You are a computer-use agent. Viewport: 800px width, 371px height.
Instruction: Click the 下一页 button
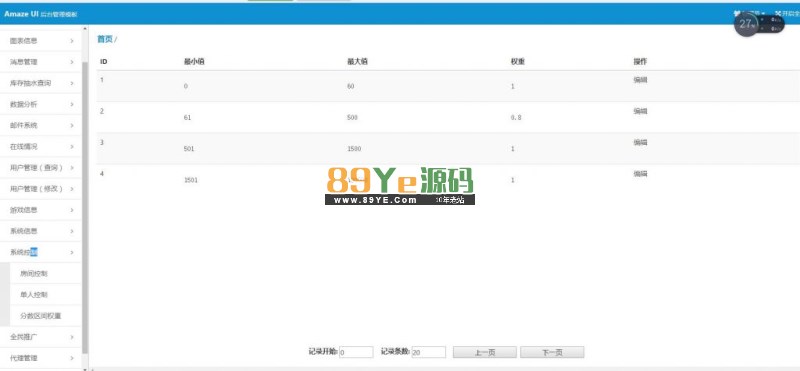click(552, 352)
